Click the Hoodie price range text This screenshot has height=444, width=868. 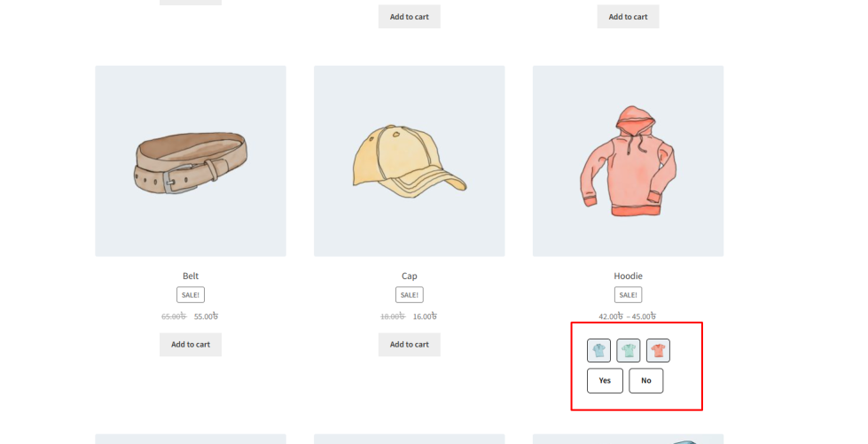(x=628, y=316)
